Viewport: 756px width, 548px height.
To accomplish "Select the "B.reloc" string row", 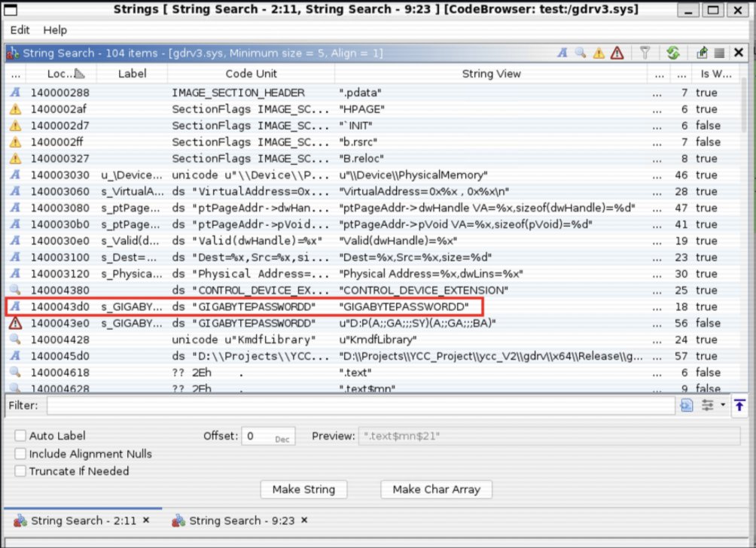I will tap(373, 158).
